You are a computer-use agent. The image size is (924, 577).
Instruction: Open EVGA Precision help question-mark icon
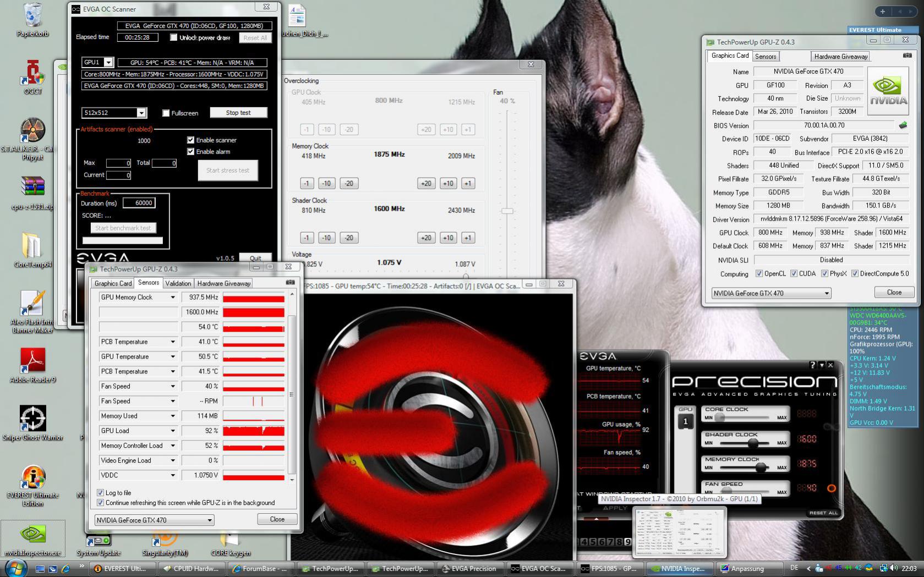tap(813, 365)
